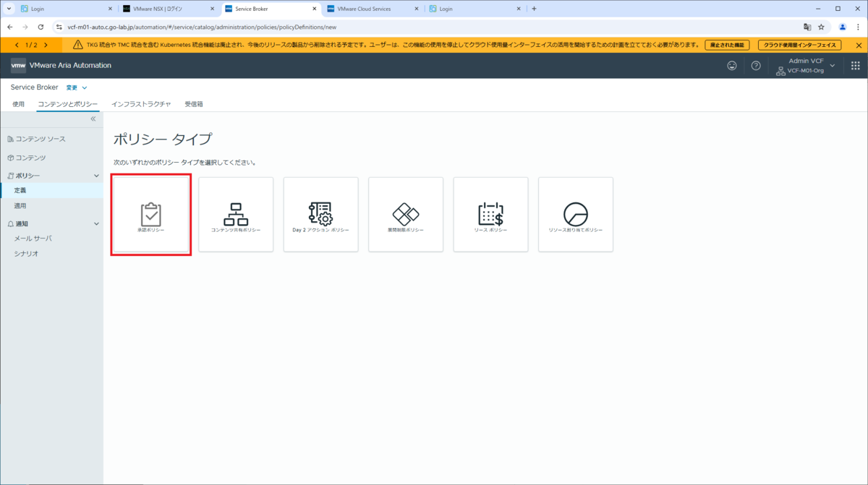The image size is (868, 485).
Task: Click the クラウド使用量インターフェイス button
Action: (800, 45)
